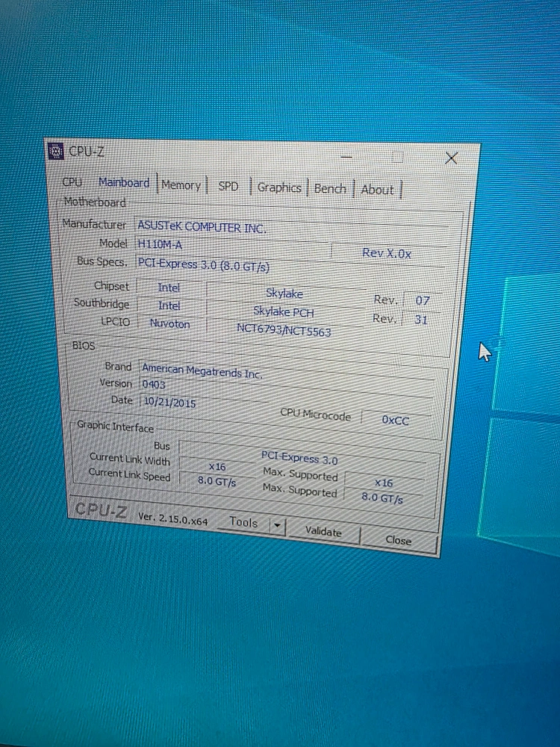Click the Ver. 2.15.0.x64 version text

[173, 518]
